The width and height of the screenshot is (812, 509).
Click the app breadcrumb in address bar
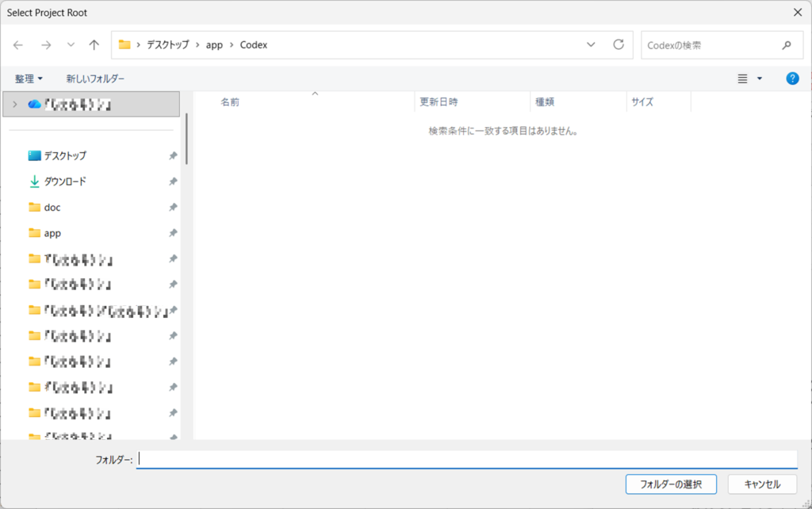click(214, 45)
